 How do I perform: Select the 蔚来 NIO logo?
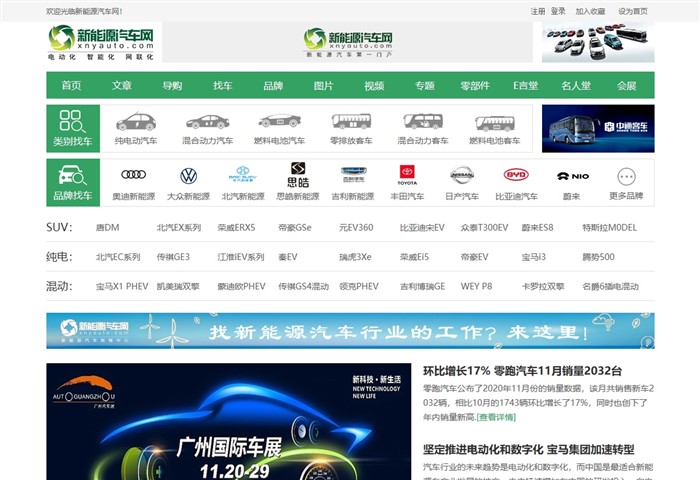[573, 176]
